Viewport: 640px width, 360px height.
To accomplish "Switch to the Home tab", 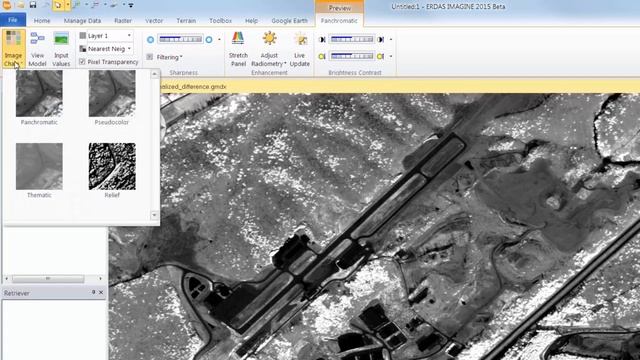I will 42,20.
